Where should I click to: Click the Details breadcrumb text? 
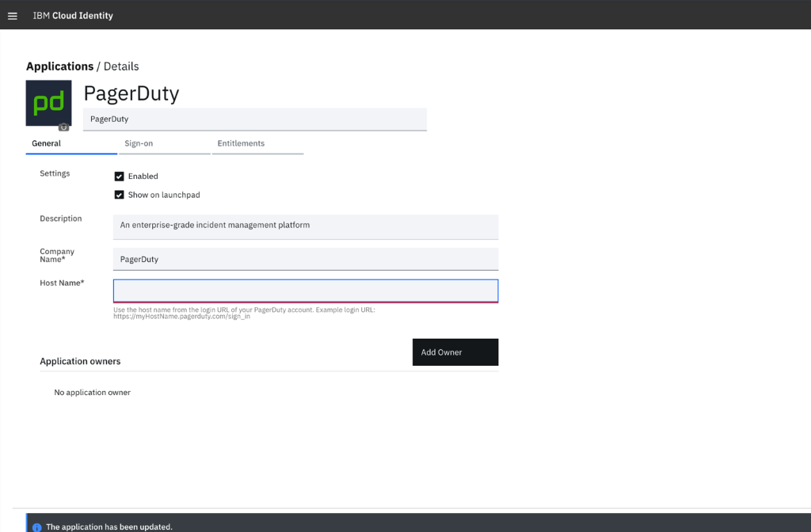coord(121,66)
